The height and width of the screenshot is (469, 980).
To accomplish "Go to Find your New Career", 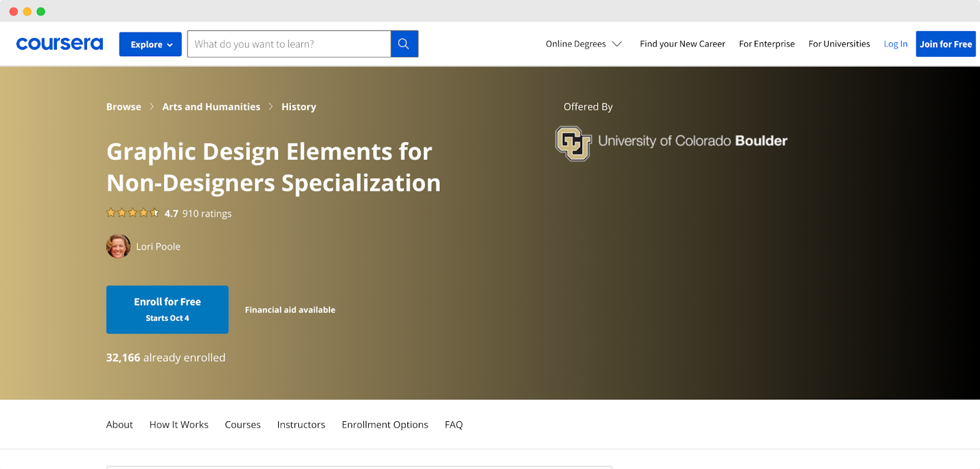I will 682,44.
